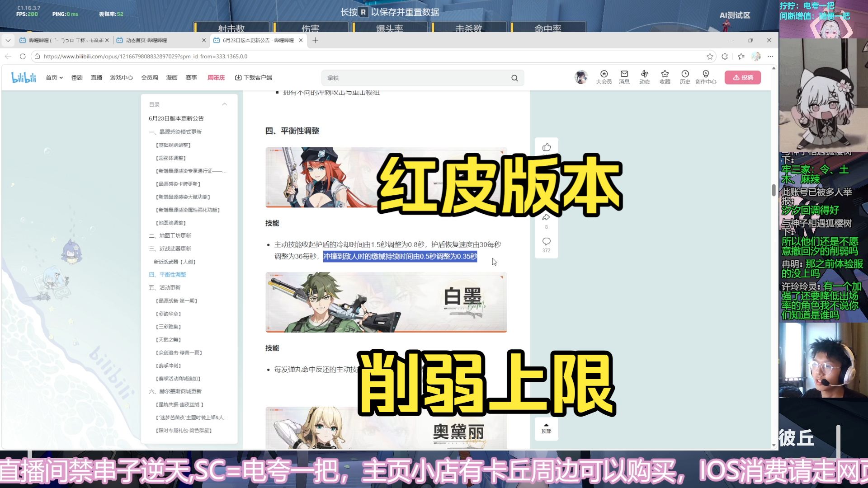The image size is (868, 488).
Task: Open the 游戏中心 nav item
Action: click(122, 78)
